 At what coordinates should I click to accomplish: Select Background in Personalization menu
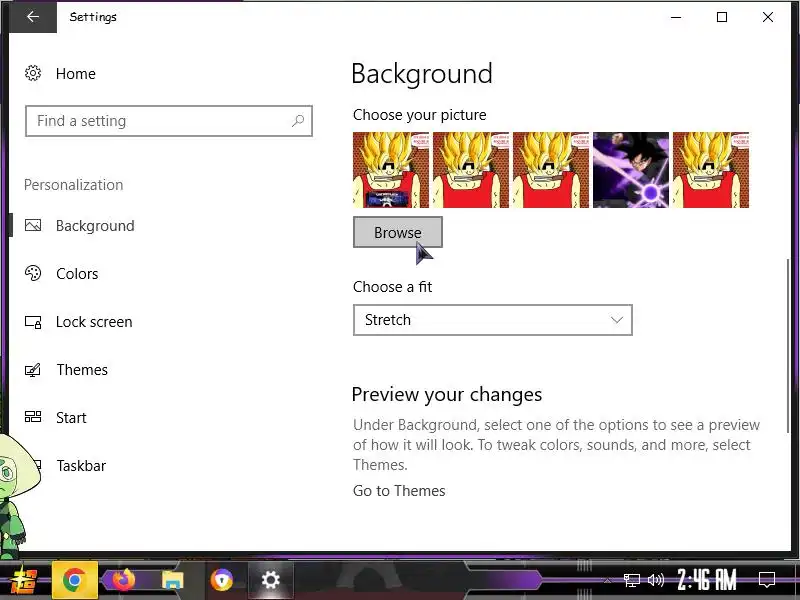95,226
